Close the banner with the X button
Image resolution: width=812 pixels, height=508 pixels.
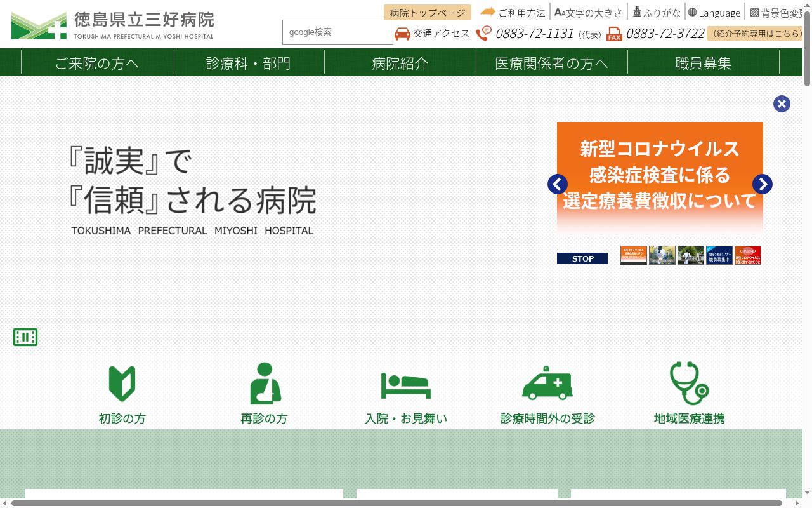[782, 104]
